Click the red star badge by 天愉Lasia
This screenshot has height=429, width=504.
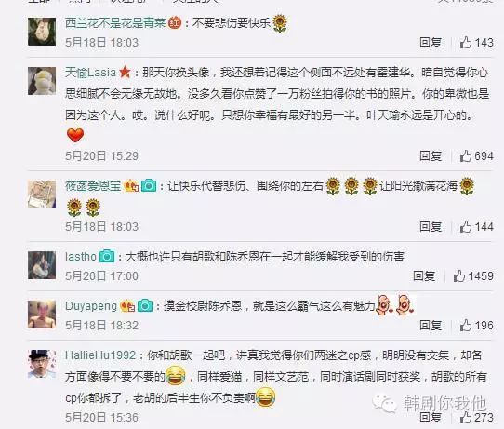(x=125, y=72)
